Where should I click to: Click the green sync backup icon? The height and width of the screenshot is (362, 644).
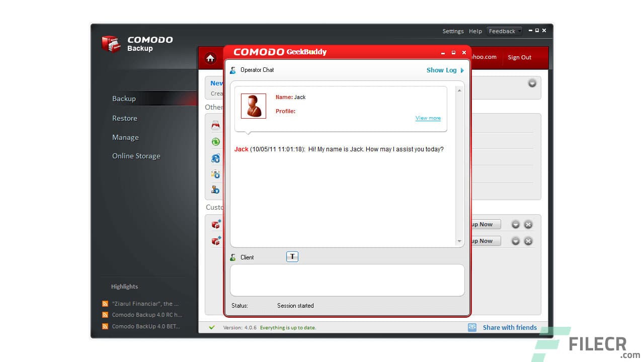(x=215, y=142)
